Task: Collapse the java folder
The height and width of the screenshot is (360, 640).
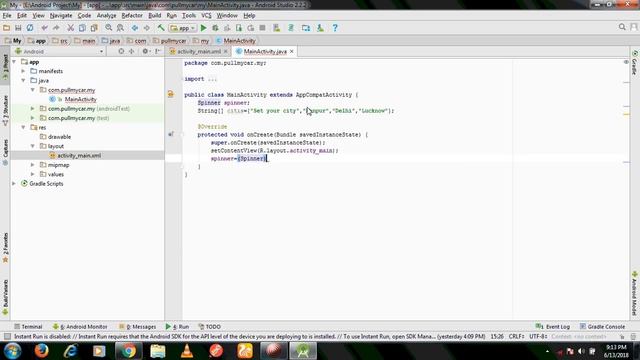Action: pos(24,80)
